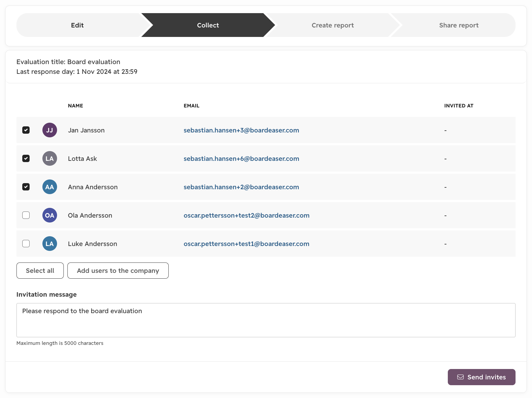The height and width of the screenshot is (398, 532).
Task: Open email oscar.pettersson+test1@boardeaser.com
Action: click(x=246, y=244)
